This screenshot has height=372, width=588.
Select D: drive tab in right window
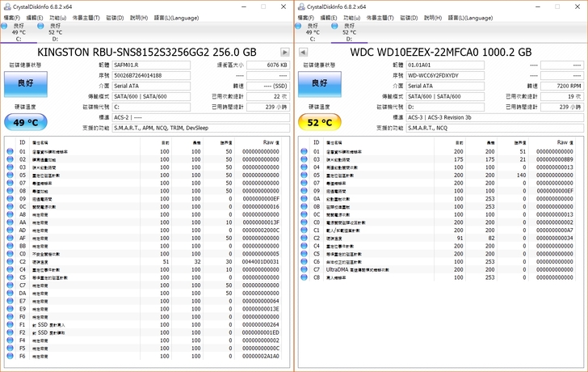350,32
